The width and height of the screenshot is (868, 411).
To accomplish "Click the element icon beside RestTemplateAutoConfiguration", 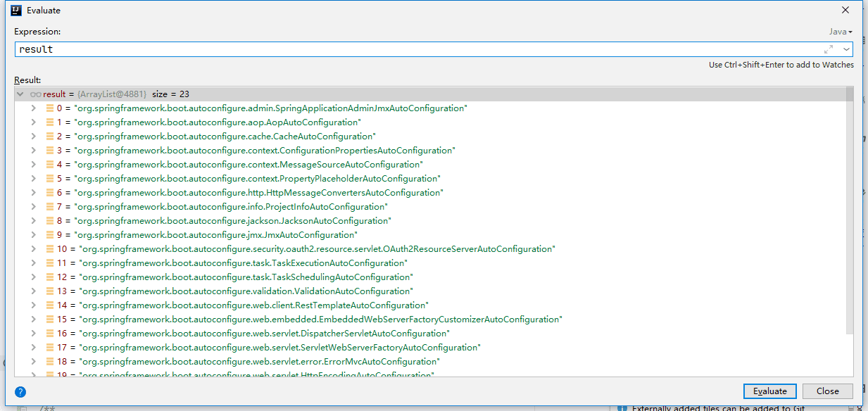I will pos(50,305).
